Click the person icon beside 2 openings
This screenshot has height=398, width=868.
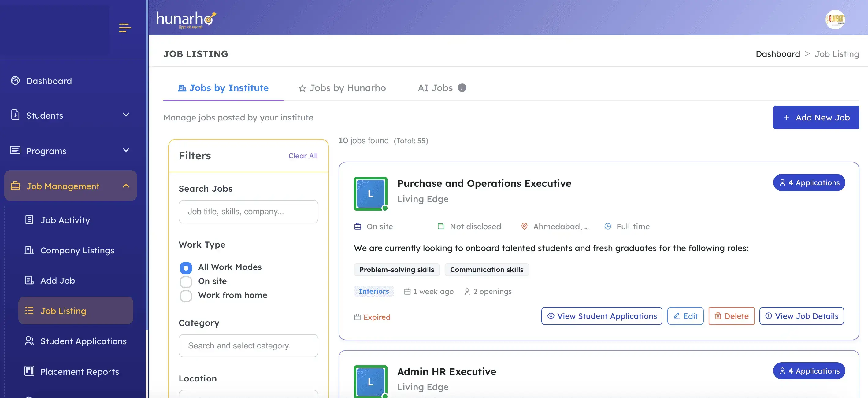pyautogui.click(x=467, y=292)
